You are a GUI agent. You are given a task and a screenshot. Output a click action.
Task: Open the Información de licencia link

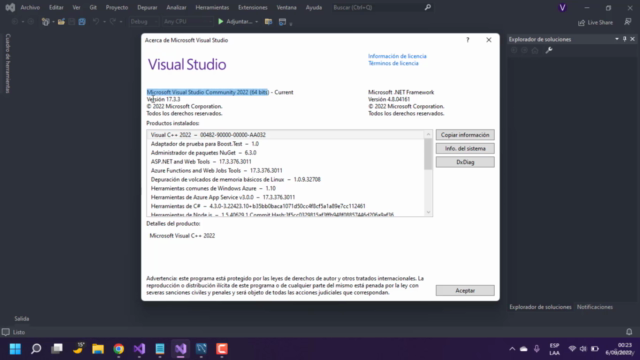tap(397, 56)
